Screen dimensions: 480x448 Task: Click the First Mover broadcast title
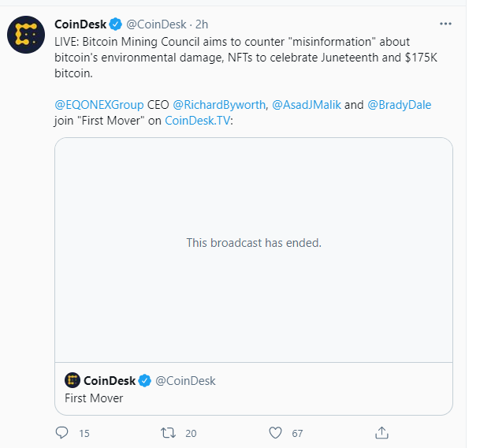point(94,398)
